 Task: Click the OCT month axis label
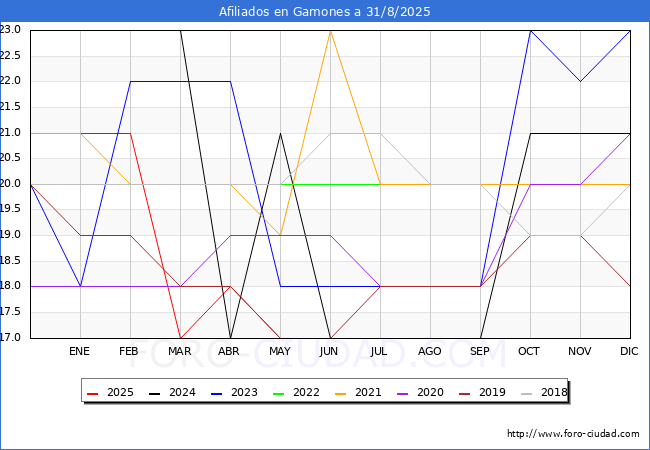pyautogui.click(x=529, y=351)
